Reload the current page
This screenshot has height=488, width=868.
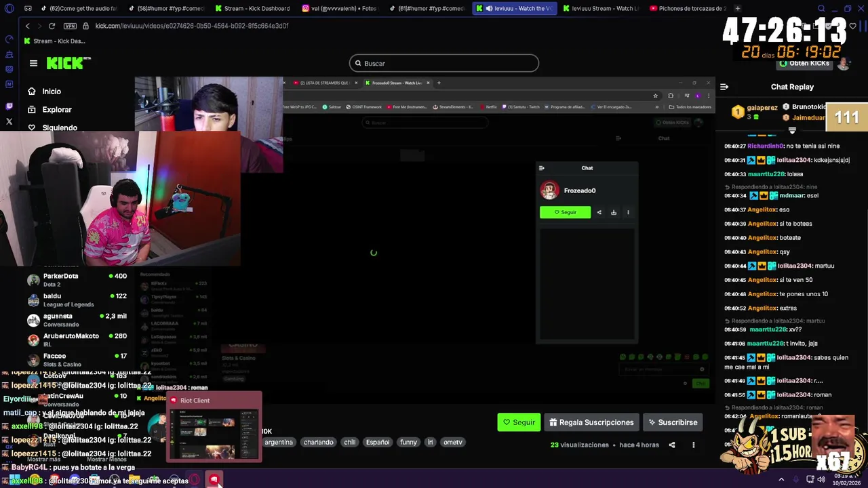point(52,26)
